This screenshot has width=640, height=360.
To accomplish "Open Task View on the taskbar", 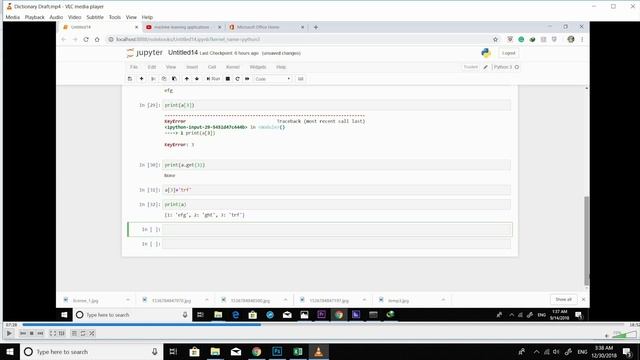I will click(x=173, y=352).
